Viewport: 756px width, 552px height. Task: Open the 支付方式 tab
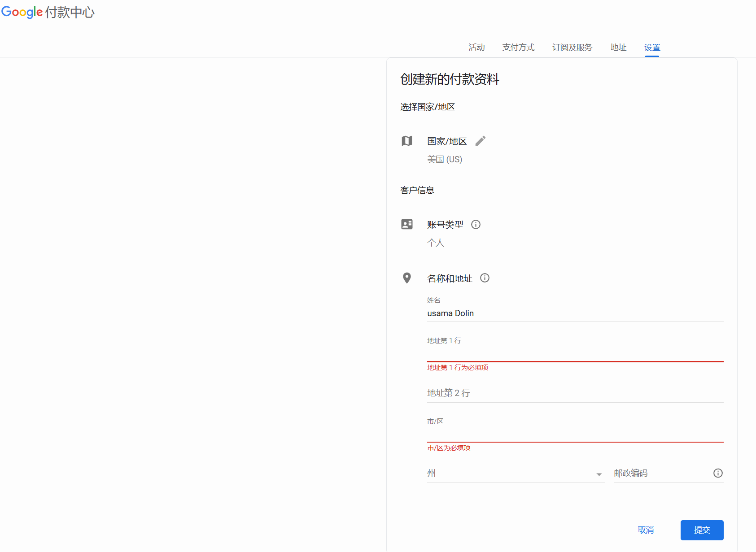tap(518, 48)
